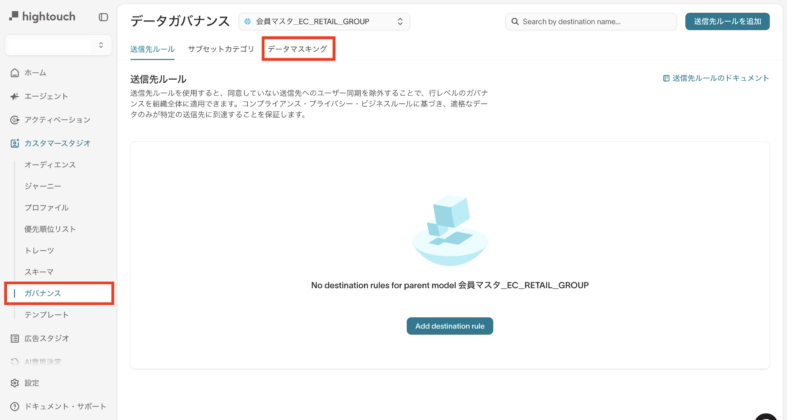Click the 広告スタジオ icon

tap(15, 339)
